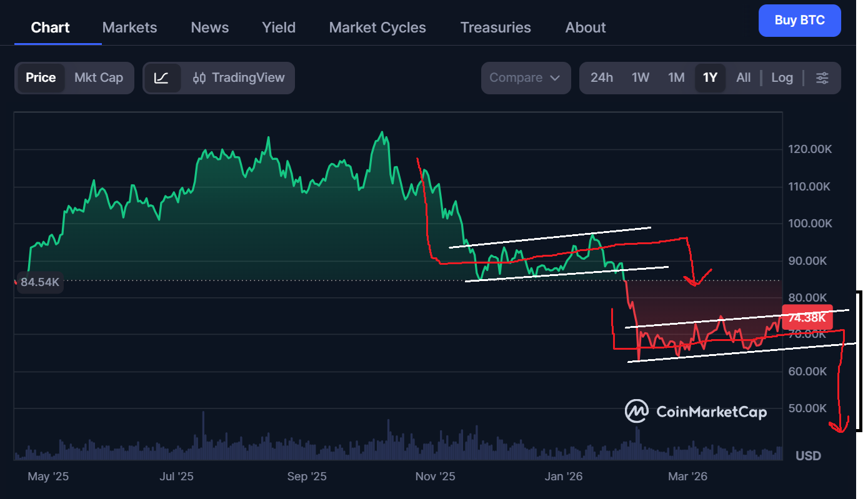Click the USD currency label
This screenshot has width=868, height=499.
click(x=808, y=456)
